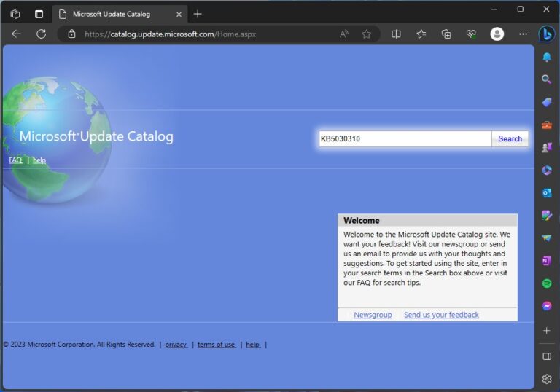Open the sidebar Games chess icon
This screenshot has height=392, width=560.
546,147
